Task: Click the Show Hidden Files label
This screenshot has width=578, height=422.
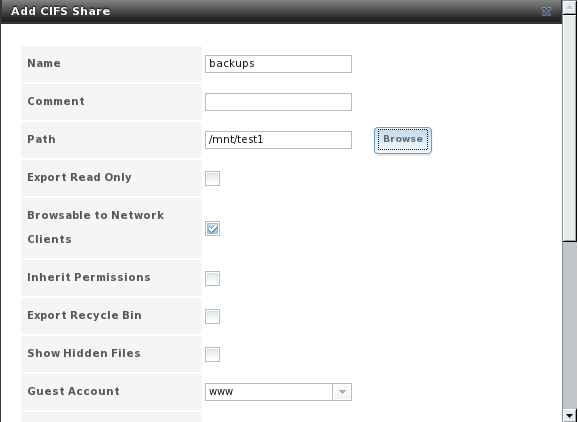Action: [84, 353]
